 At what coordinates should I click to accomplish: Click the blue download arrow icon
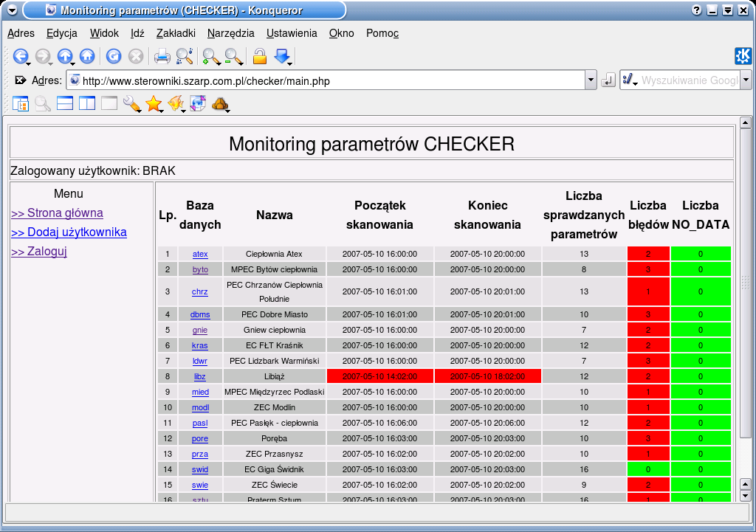[283, 56]
